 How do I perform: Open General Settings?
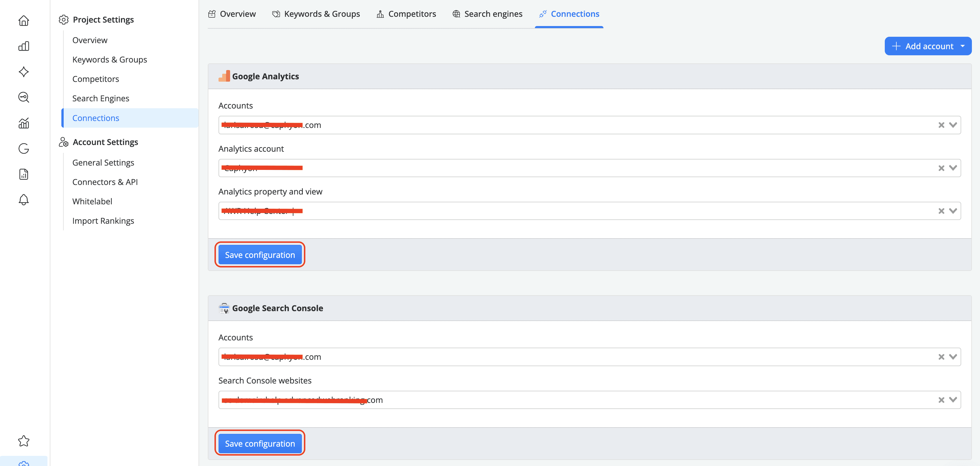tap(103, 162)
